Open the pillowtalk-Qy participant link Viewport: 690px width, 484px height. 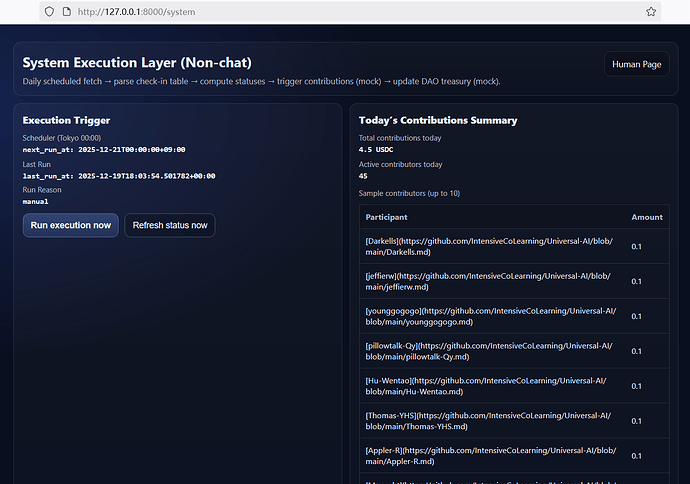pyautogui.click(x=488, y=351)
